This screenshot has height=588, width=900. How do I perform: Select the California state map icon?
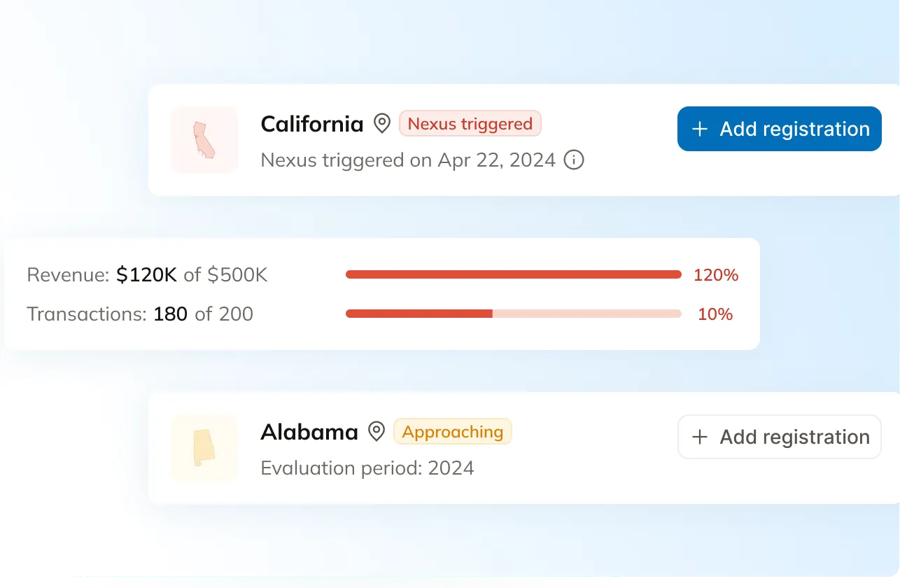204,140
